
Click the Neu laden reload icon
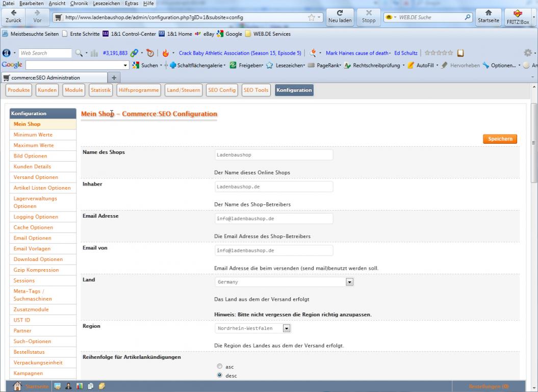coord(340,14)
